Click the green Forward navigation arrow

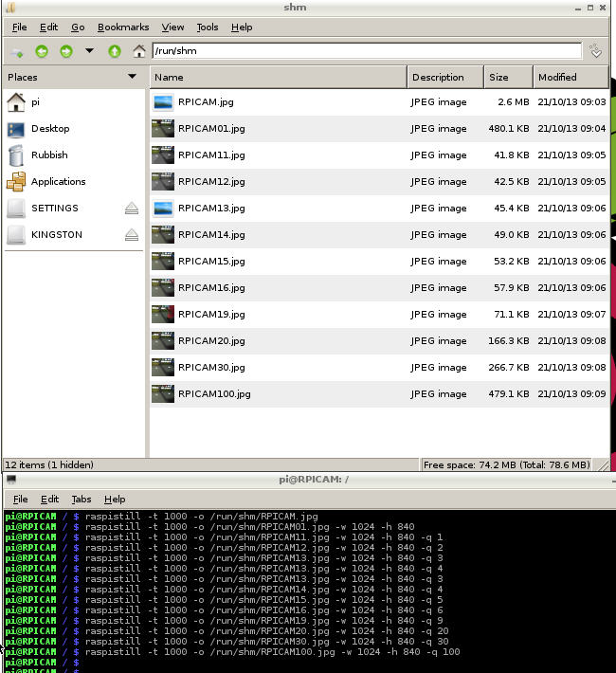coord(66,51)
